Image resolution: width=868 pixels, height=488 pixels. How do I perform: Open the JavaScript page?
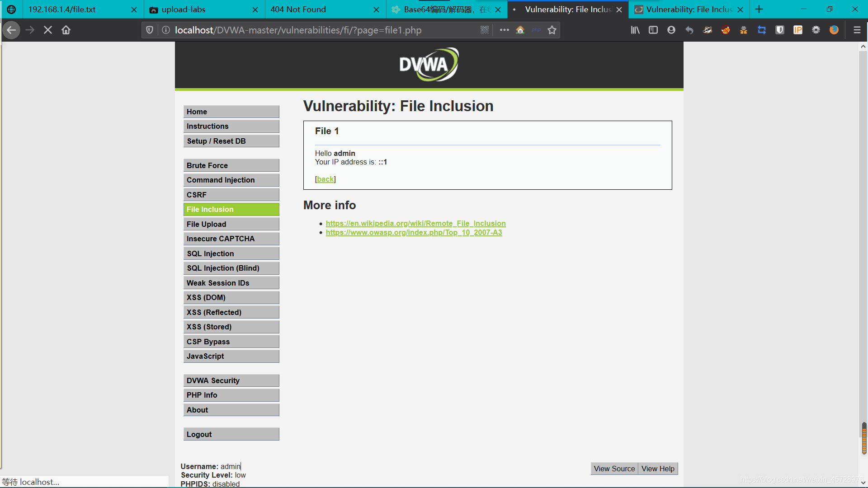pyautogui.click(x=231, y=356)
